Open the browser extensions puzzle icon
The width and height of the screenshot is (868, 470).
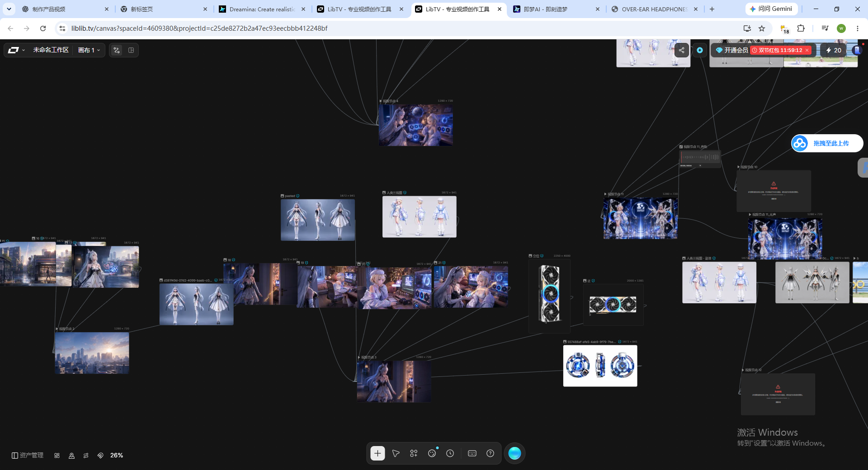801,28
